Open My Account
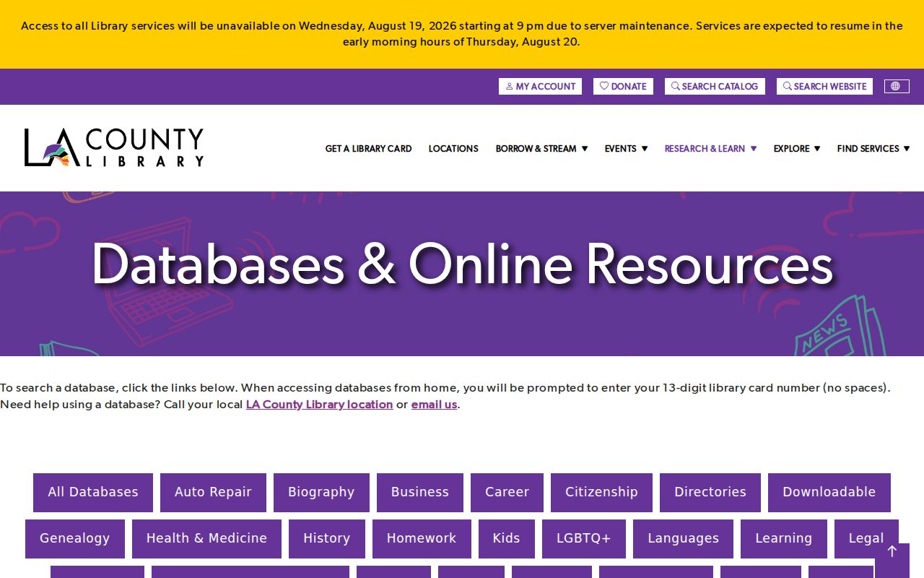 point(540,86)
